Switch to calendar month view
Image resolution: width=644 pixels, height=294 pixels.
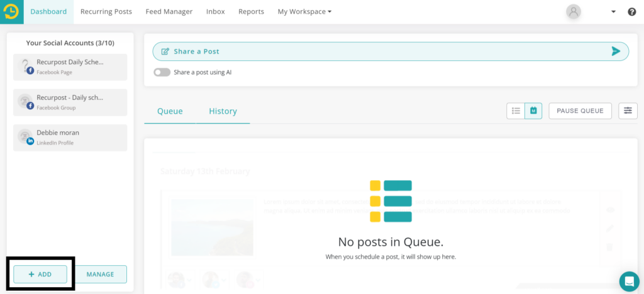[533, 111]
